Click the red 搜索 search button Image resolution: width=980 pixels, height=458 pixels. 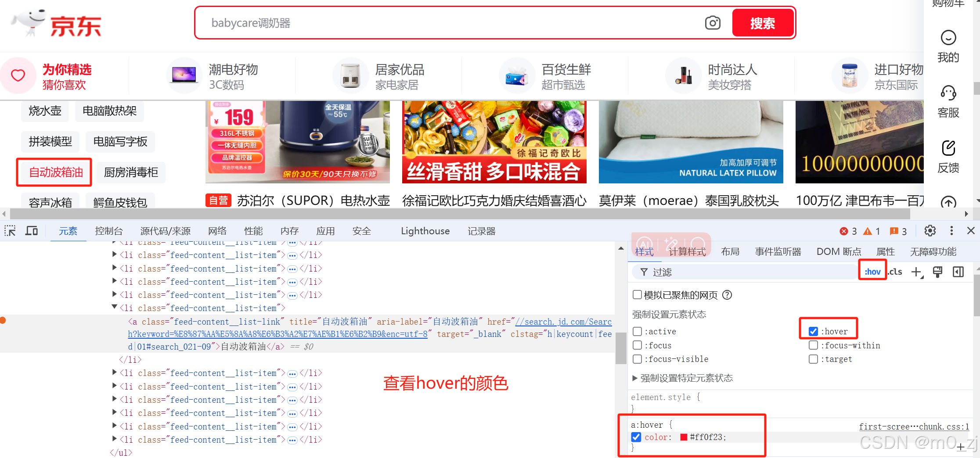click(763, 23)
